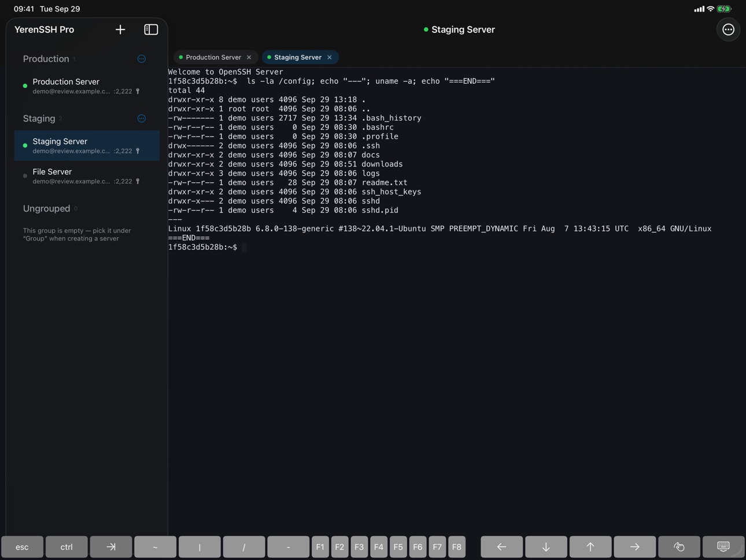746x560 pixels.
Task: Tap the F2 function key
Action: pos(339,547)
